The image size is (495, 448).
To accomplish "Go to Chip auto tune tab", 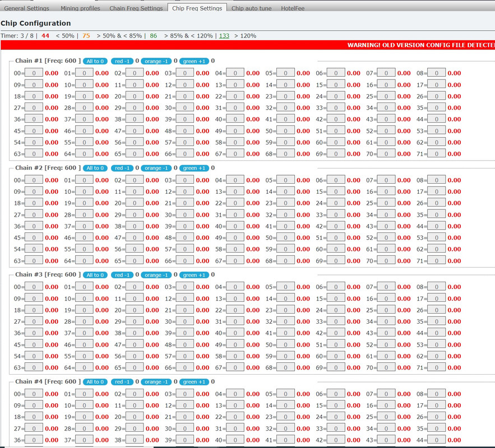I will (x=251, y=8).
